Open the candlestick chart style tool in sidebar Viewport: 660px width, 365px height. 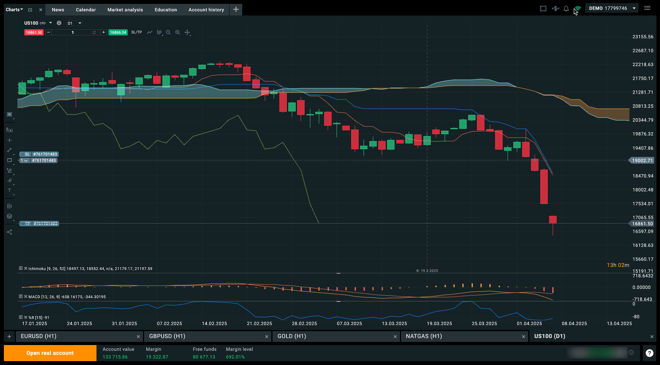pos(9,206)
